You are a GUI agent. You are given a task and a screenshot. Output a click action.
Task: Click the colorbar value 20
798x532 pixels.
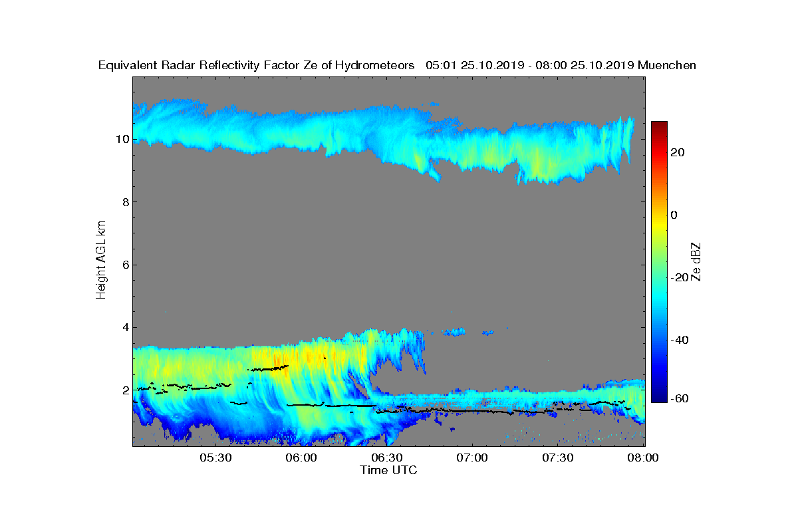pos(678,152)
